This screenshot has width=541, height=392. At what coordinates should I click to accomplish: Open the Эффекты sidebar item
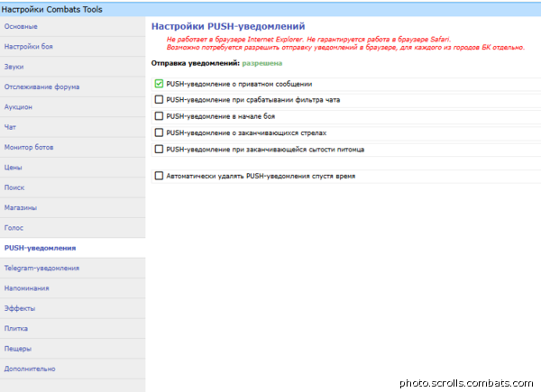coord(20,308)
